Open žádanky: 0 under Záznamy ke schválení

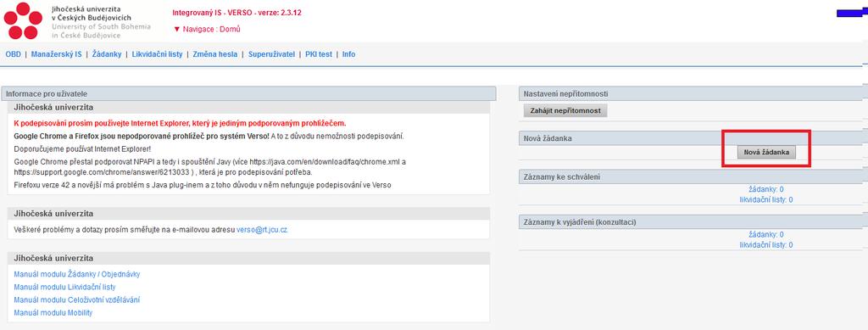coord(765,189)
